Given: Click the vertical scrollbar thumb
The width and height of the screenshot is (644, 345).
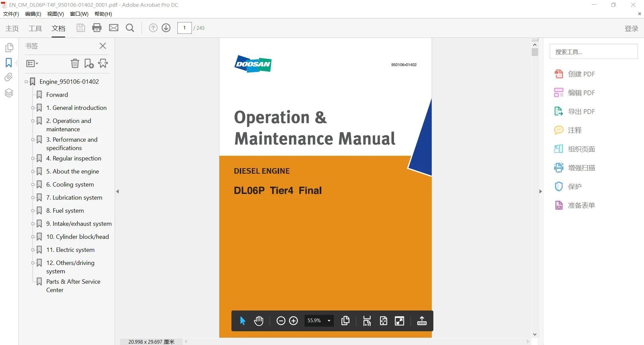Looking at the screenshot, I should coord(535,52).
